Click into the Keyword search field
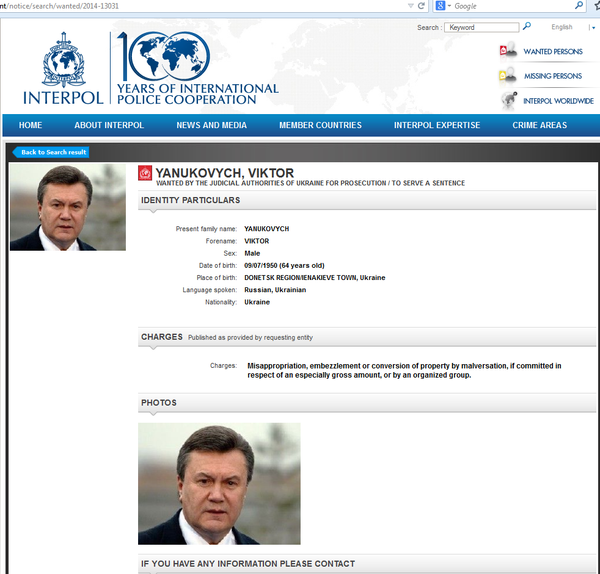The height and width of the screenshot is (574, 600). (x=482, y=27)
